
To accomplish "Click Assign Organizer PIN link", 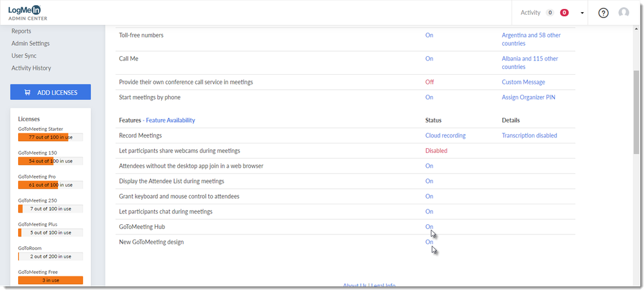I will coord(529,97).
